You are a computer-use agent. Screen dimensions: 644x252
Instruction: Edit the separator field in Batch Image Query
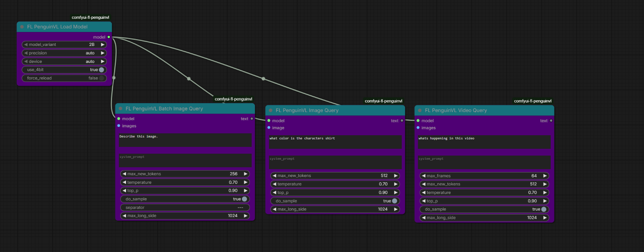coord(185,208)
